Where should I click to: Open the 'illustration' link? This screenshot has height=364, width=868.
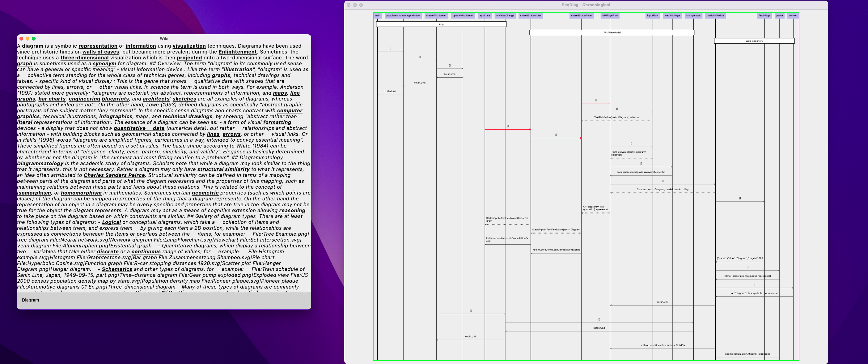(238, 70)
